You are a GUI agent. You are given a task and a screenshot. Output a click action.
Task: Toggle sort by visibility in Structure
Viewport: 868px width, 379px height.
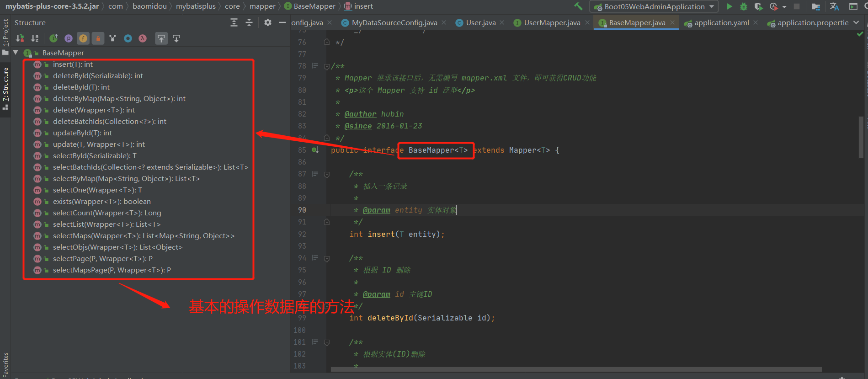click(x=20, y=38)
